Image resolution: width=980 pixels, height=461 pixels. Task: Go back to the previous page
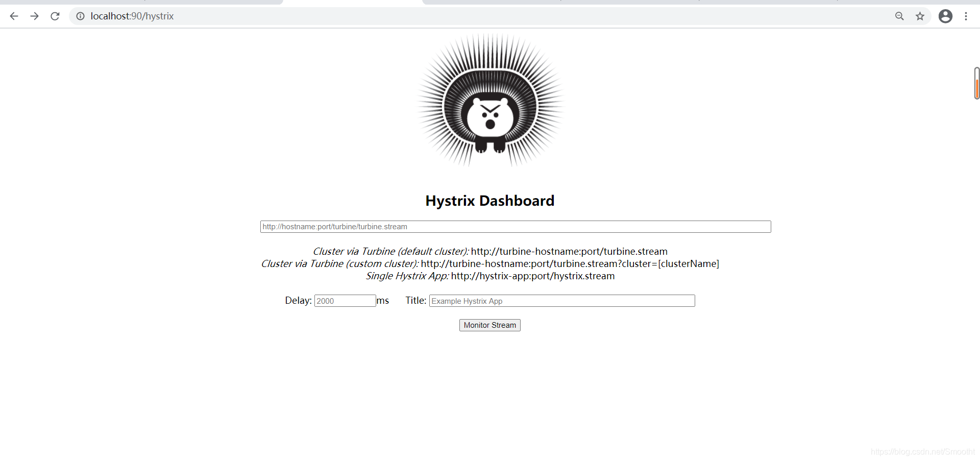point(14,16)
